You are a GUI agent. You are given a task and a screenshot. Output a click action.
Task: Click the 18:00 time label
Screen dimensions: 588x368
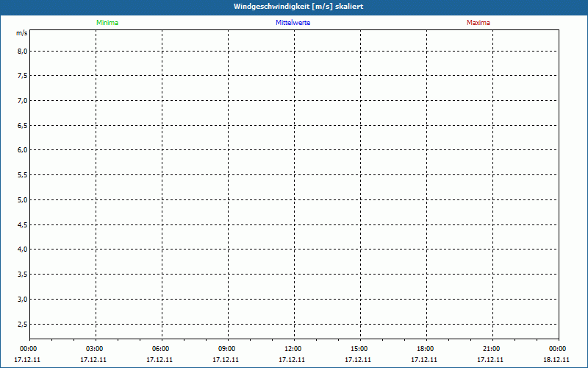coord(426,349)
